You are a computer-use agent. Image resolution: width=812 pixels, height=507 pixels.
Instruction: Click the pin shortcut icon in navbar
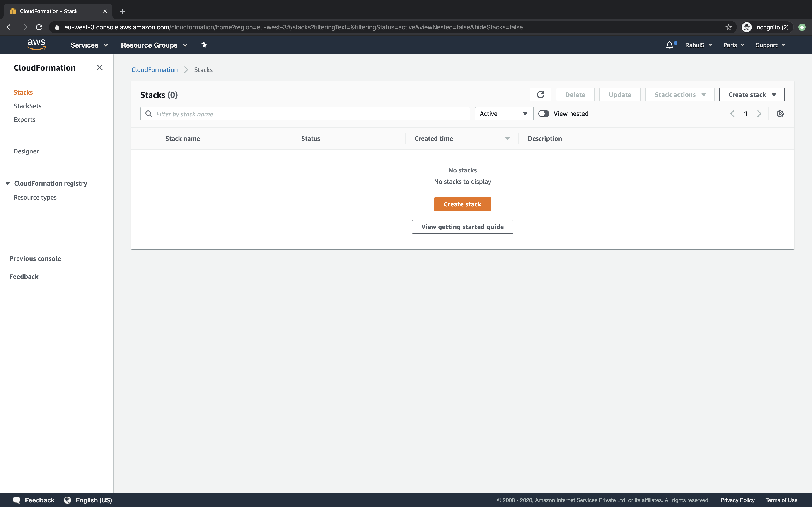coord(204,45)
